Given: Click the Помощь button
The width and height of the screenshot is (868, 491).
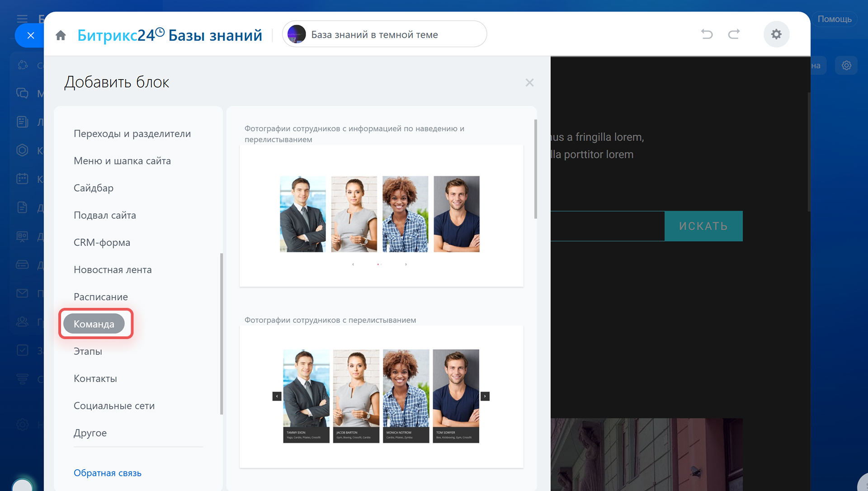Looking at the screenshot, I should tap(834, 19).
